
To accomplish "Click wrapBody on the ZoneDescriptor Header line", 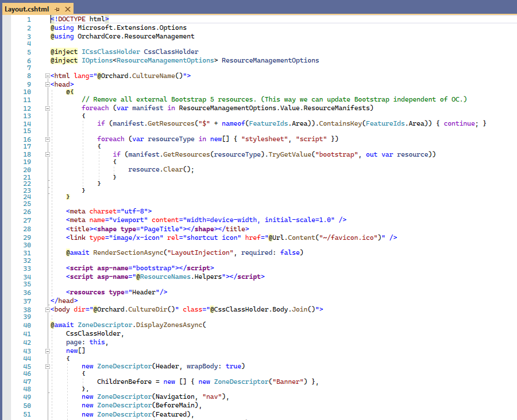I will [202, 366].
